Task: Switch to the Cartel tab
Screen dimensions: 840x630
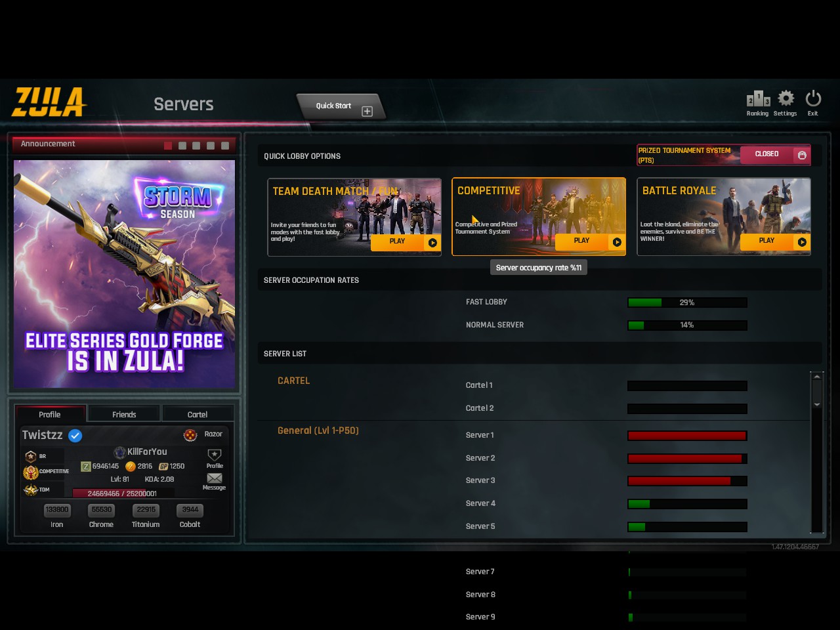Action: [x=198, y=414]
